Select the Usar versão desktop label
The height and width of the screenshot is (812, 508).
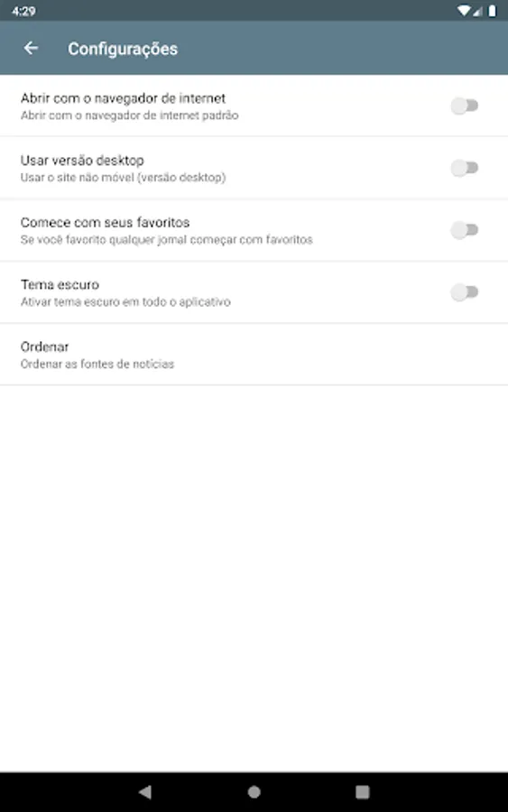(x=82, y=160)
